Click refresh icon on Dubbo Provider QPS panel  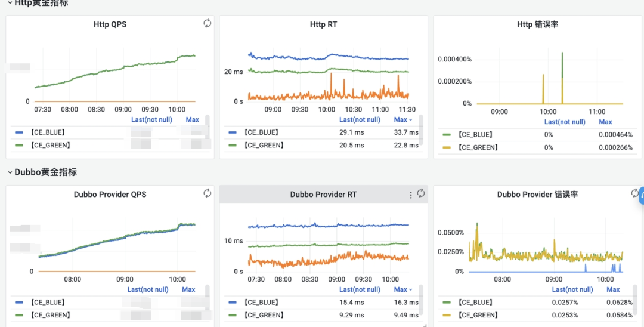tap(208, 193)
